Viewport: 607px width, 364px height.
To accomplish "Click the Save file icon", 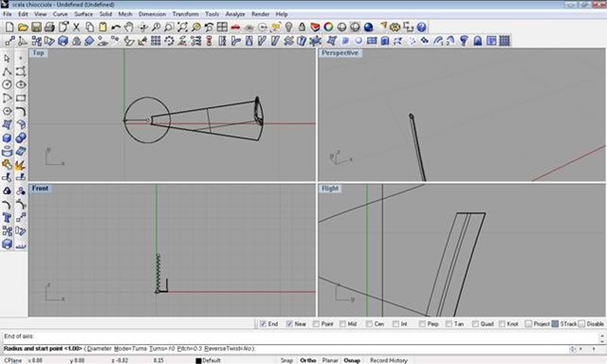I will pyautogui.click(x=36, y=27).
